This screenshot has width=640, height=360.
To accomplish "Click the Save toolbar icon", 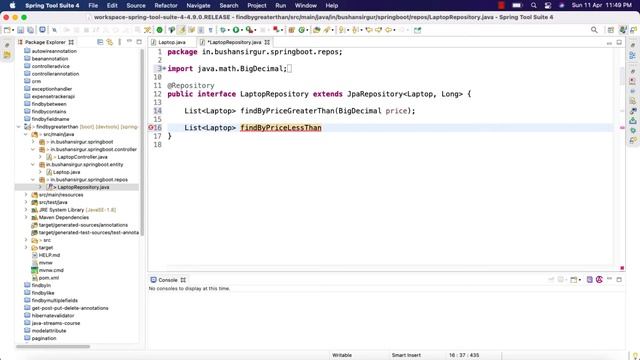I will pyautogui.click(x=20, y=30).
